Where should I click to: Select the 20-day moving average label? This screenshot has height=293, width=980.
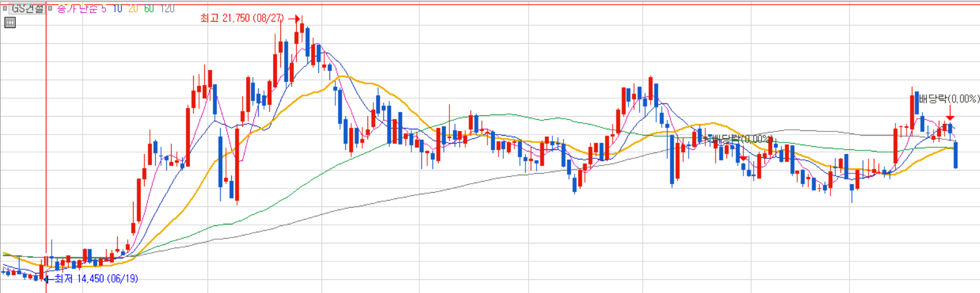click(x=133, y=9)
